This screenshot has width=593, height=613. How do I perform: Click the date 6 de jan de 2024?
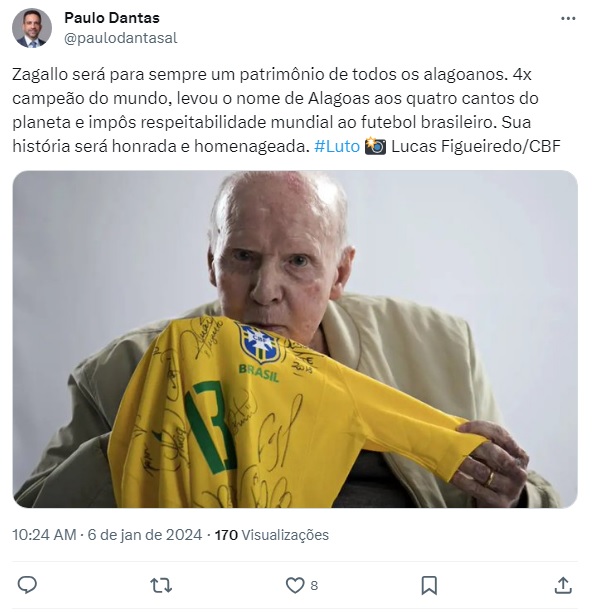145,534
